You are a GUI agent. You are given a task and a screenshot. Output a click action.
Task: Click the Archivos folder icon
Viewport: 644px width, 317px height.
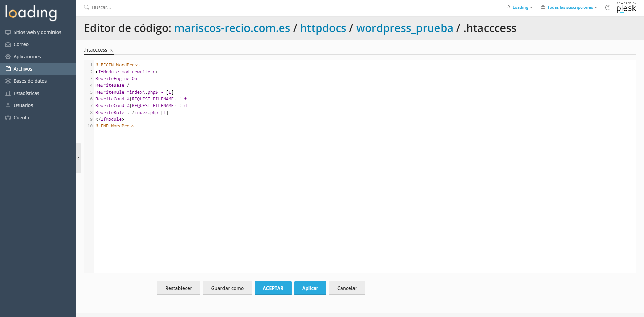coord(8,69)
